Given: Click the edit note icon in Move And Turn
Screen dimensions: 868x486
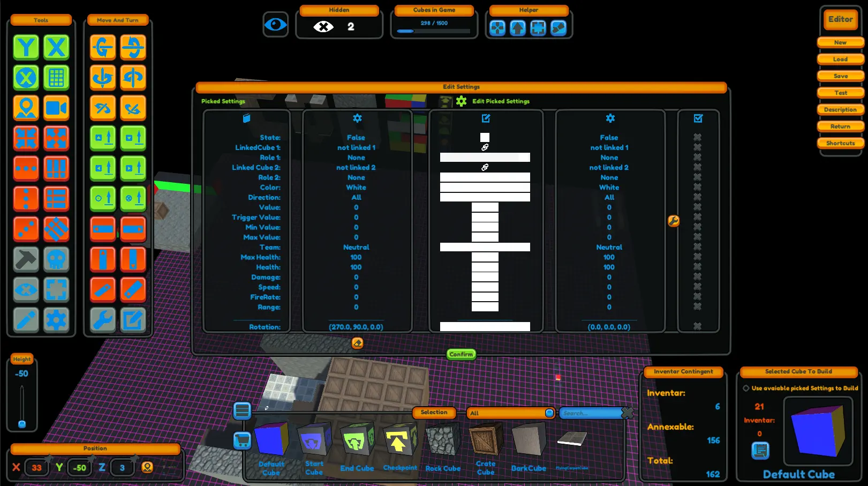Looking at the screenshot, I should [x=133, y=320].
